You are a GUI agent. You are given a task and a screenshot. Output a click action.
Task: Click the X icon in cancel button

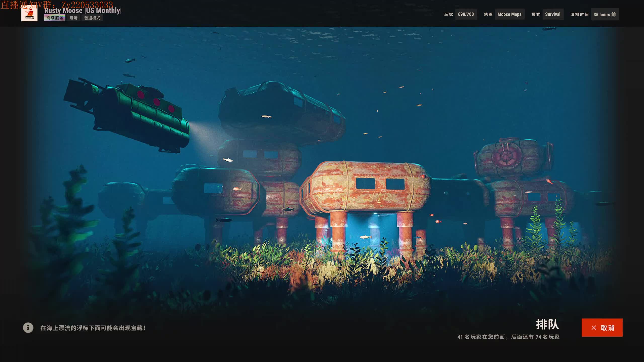click(594, 328)
